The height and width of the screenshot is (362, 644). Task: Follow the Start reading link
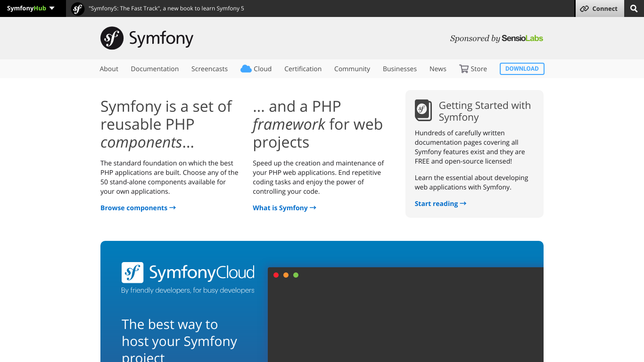pos(440,204)
